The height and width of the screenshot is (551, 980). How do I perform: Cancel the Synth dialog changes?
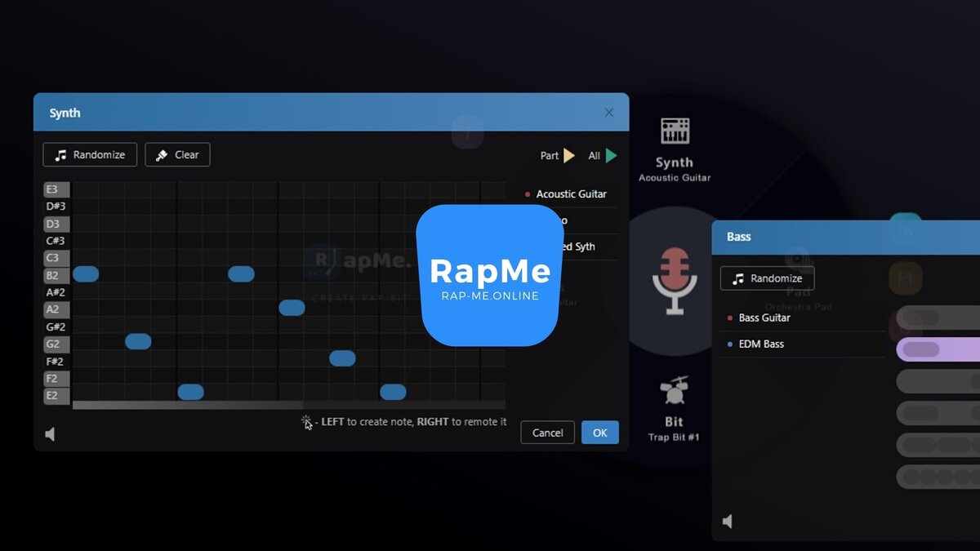pos(547,433)
